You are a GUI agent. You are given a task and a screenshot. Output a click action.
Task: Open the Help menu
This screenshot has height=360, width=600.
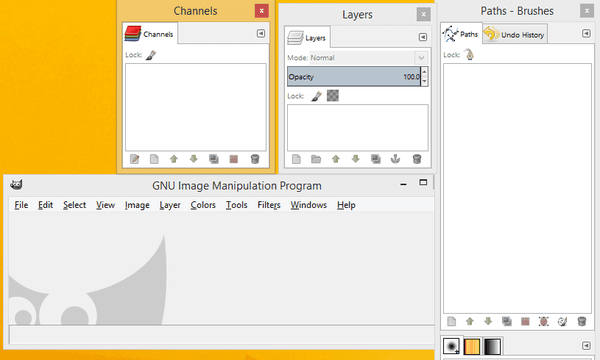pos(346,205)
